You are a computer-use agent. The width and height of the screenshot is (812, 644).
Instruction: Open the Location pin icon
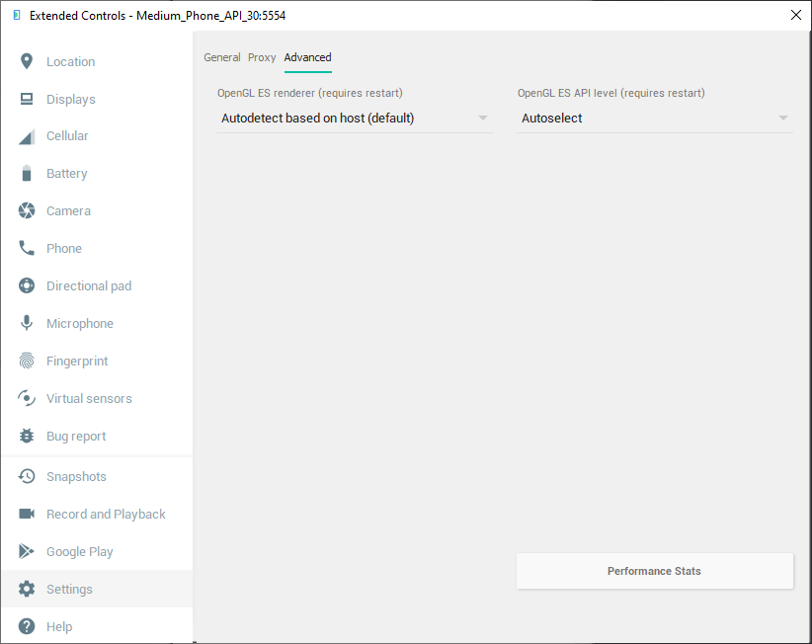pos(27,61)
